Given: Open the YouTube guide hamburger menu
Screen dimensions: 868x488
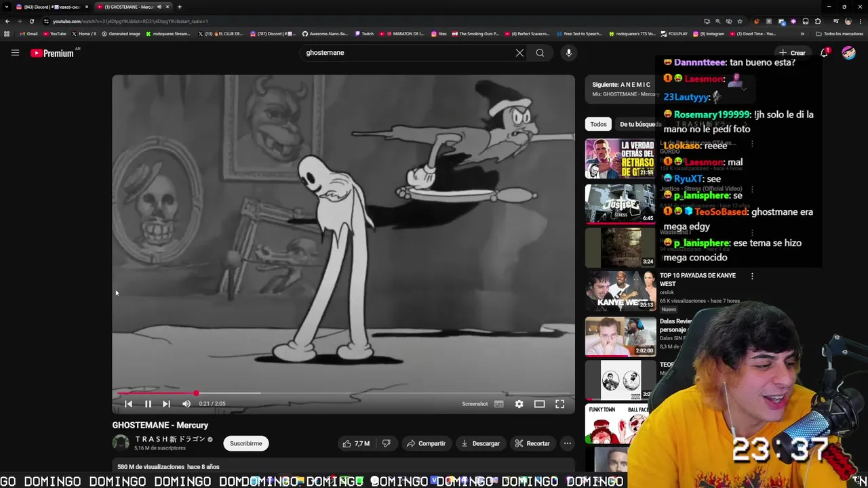Looking at the screenshot, I should click(15, 53).
